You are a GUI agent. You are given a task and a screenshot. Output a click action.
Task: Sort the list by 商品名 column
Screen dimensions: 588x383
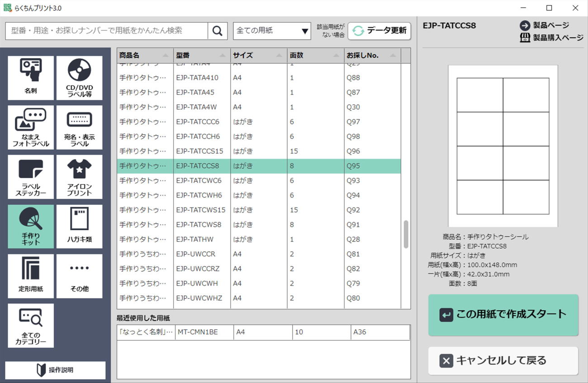145,56
